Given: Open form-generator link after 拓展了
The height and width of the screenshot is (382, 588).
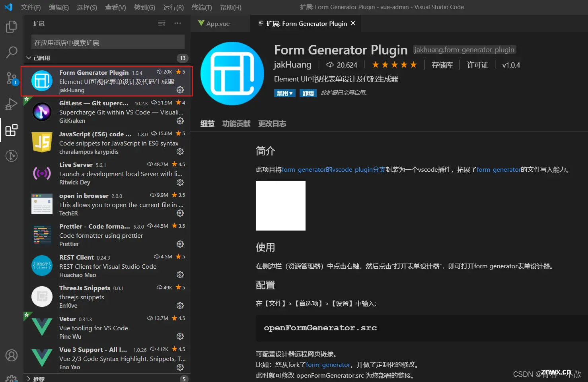Looking at the screenshot, I should [498, 170].
